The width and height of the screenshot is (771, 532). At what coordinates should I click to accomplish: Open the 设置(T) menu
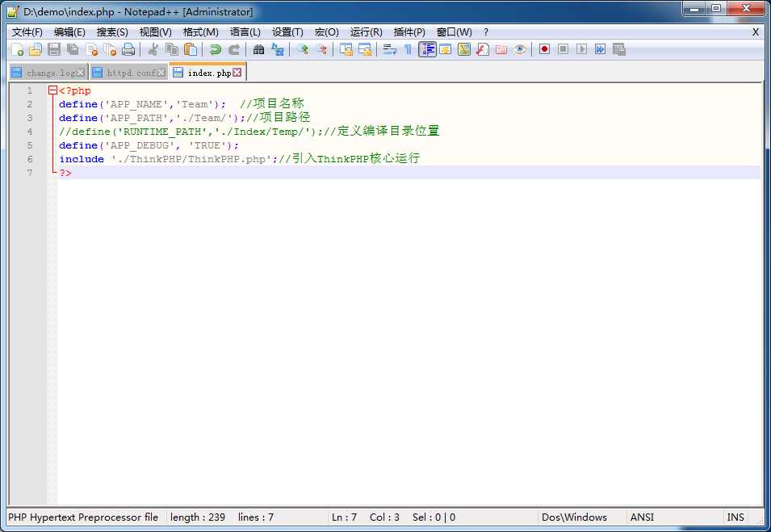tap(287, 32)
